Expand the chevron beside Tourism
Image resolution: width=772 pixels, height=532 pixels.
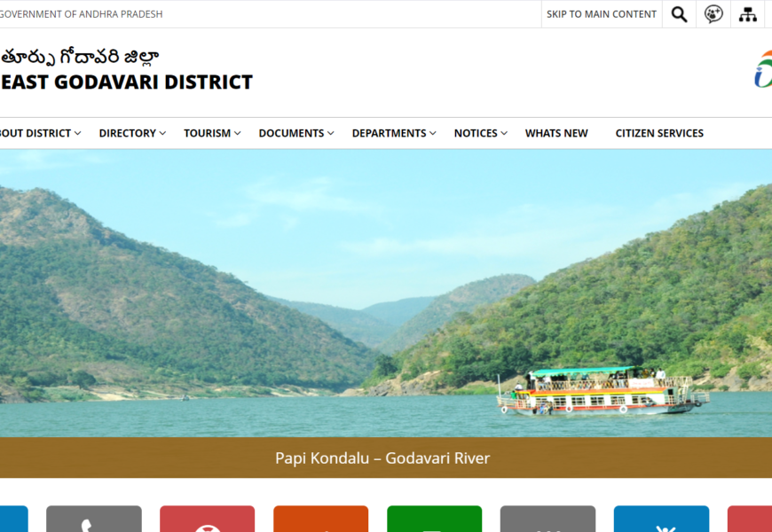point(237,133)
